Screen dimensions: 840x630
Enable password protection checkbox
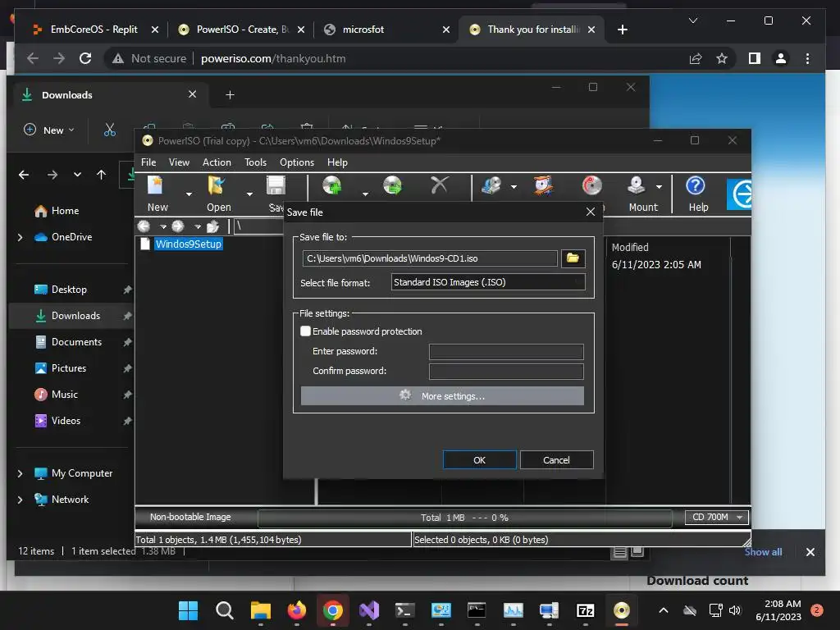(305, 331)
